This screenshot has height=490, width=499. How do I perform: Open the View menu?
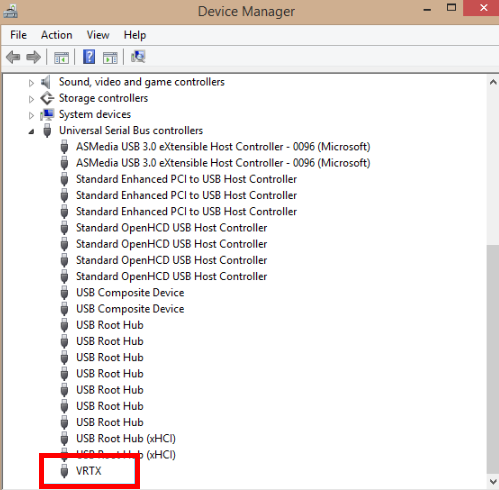click(x=98, y=35)
